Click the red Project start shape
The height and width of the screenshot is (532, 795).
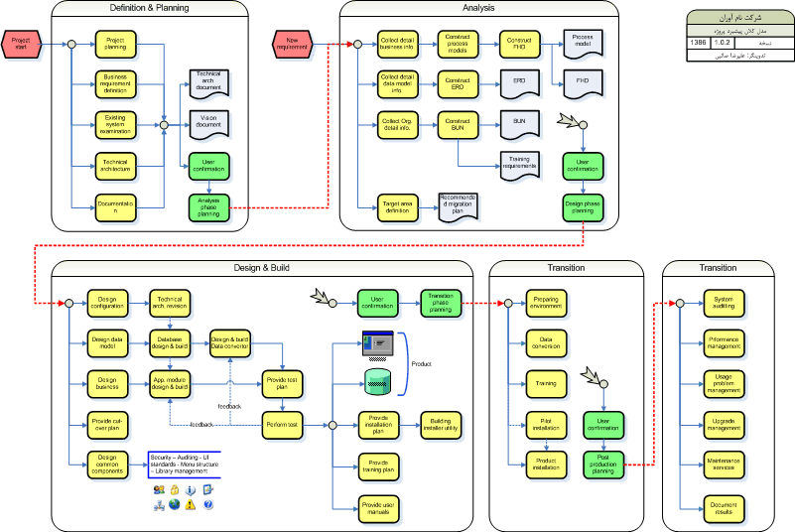(x=21, y=45)
